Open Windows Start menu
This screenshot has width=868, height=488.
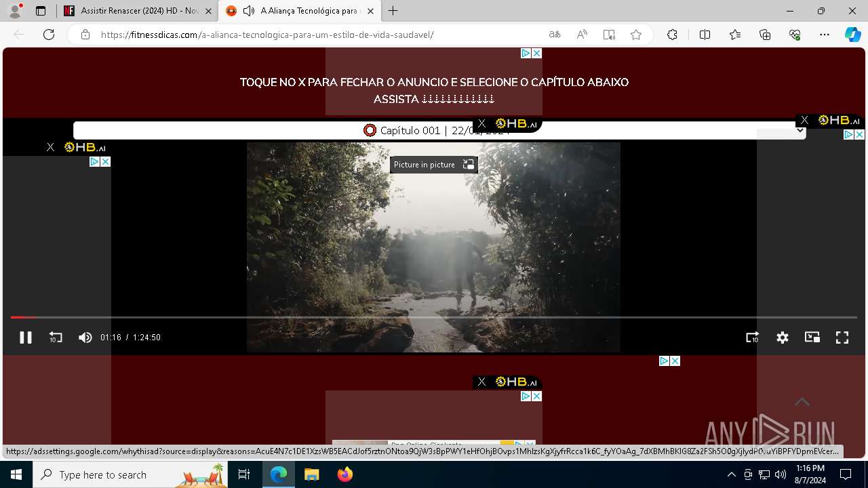pyautogui.click(x=16, y=474)
